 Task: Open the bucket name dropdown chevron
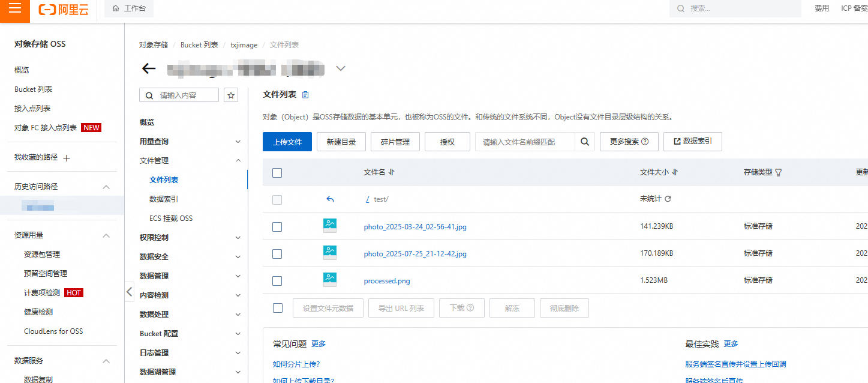[x=341, y=68]
